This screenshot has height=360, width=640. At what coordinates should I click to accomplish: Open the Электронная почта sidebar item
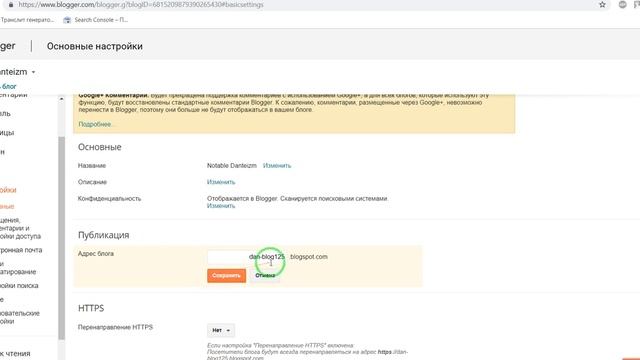(21, 250)
